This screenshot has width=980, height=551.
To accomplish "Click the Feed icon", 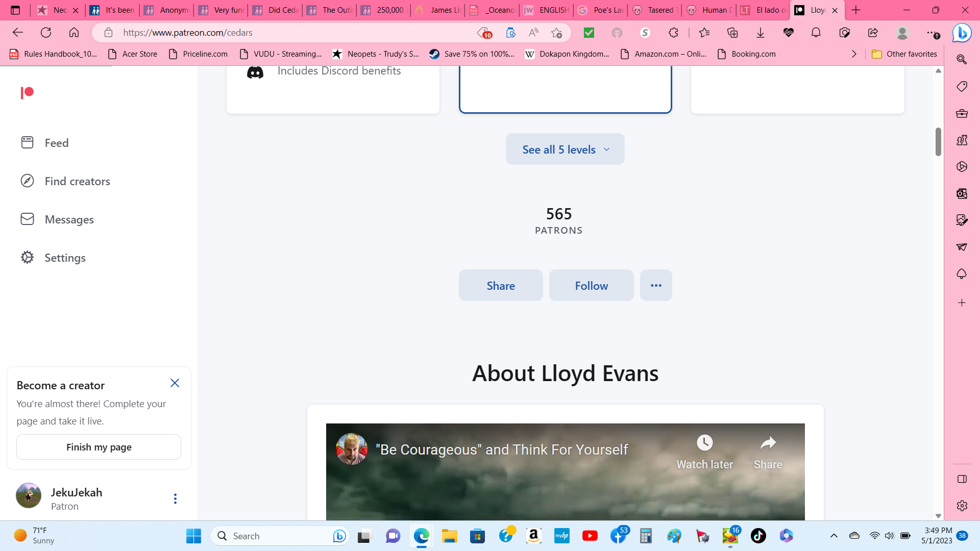I will pos(27,142).
